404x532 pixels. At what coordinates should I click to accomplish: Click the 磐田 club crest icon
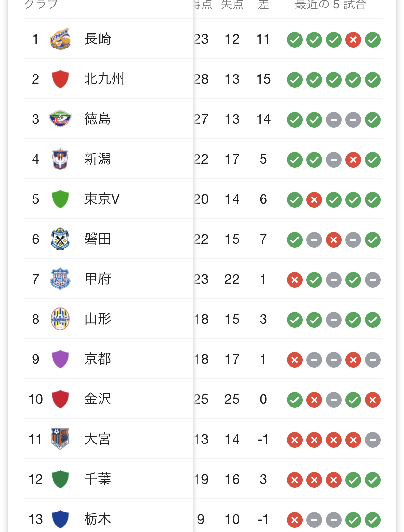click(60, 239)
